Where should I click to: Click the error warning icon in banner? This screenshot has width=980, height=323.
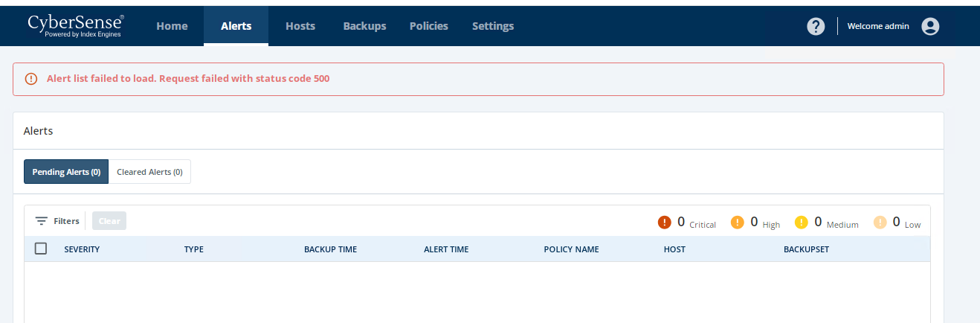click(31, 79)
